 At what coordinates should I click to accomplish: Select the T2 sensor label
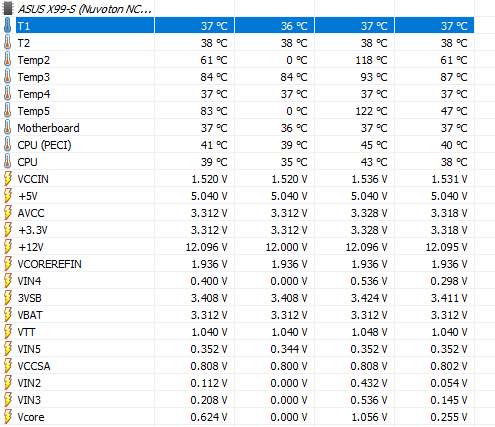click(x=24, y=43)
